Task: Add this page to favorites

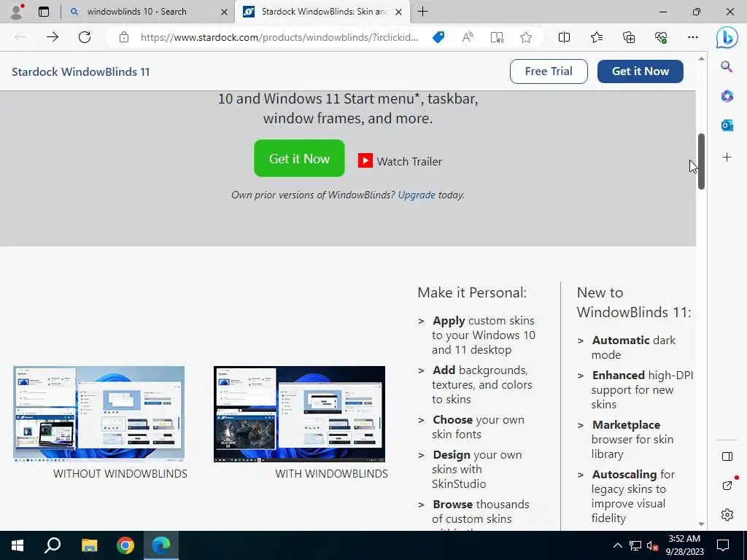Action: [526, 37]
